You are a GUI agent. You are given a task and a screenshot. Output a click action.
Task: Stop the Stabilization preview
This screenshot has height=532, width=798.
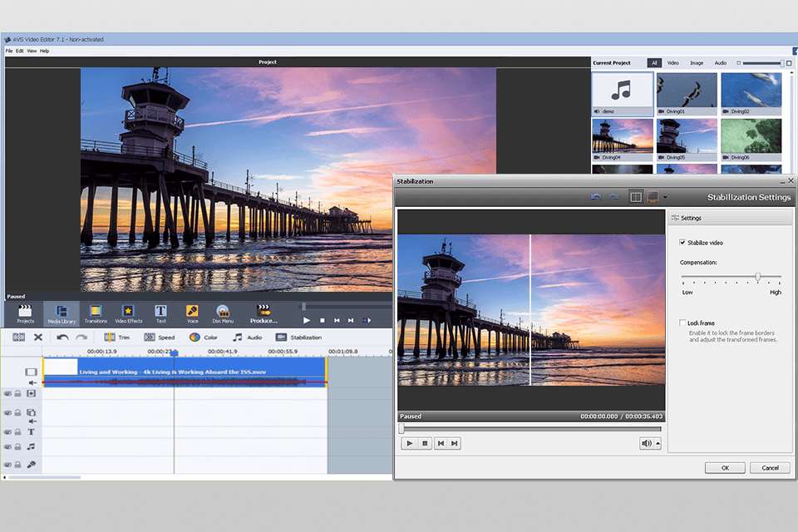tap(425, 443)
